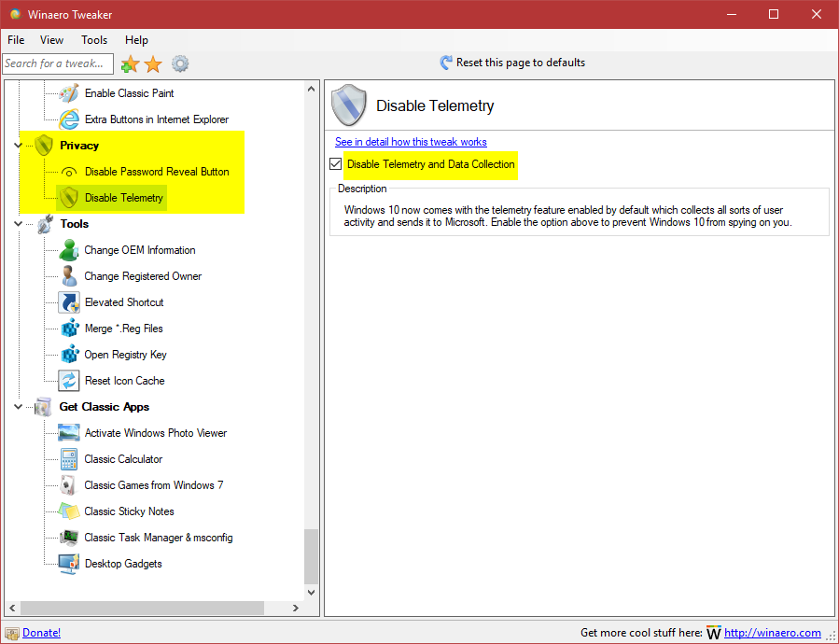Open the Merge *.Reg Files tool
Image resolution: width=839 pixels, height=644 pixels.
[x=123, y=328]
